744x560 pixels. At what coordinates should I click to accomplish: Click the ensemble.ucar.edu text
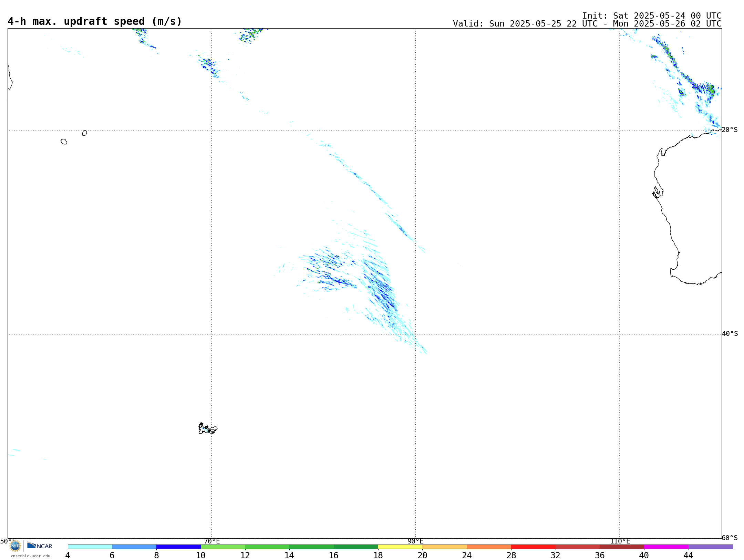[x=31, y=556]
